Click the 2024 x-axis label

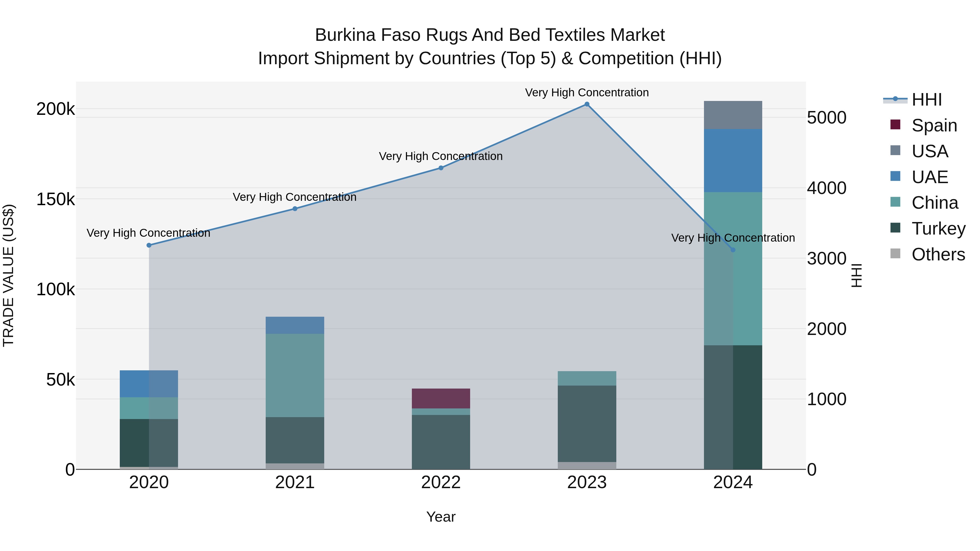[733, 482]
